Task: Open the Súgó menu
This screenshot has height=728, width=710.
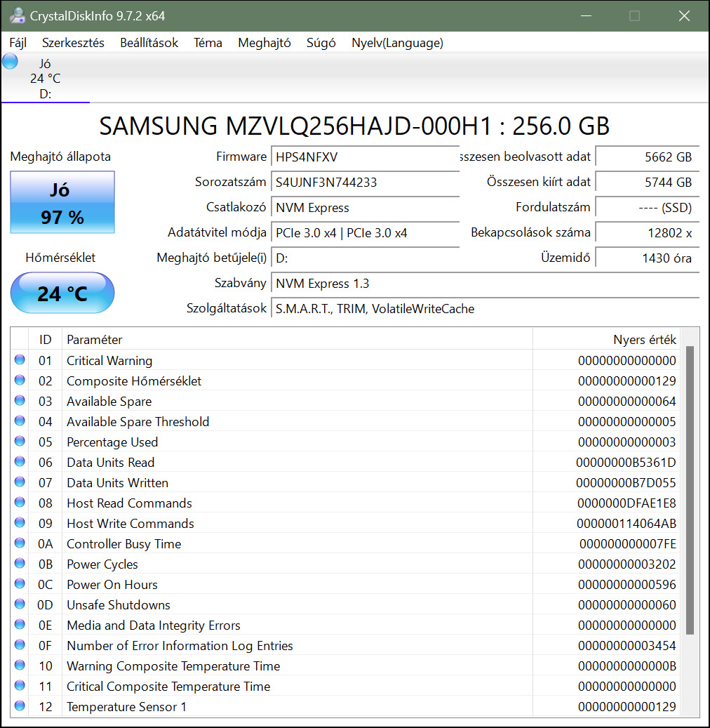Action: [x=321, y=43]
